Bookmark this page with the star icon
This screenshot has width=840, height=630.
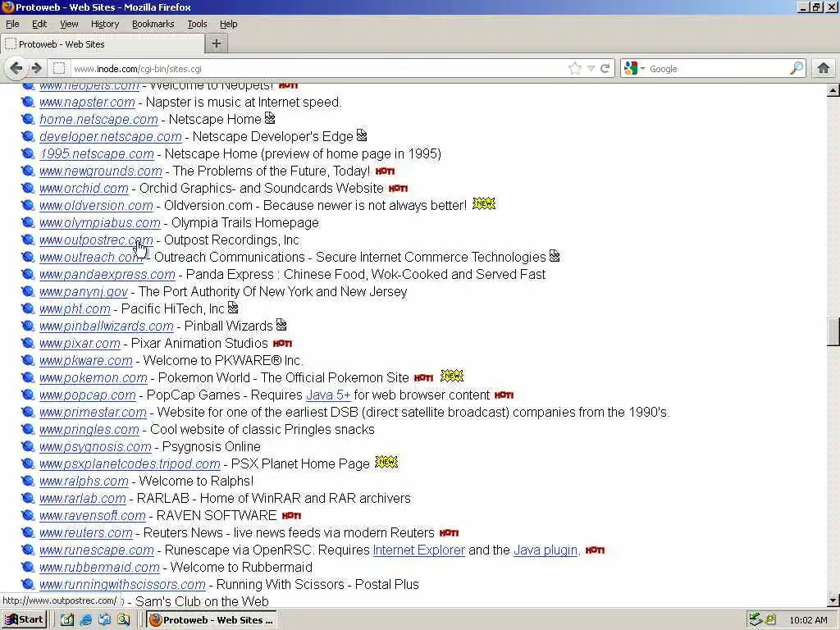pos(575,69)
